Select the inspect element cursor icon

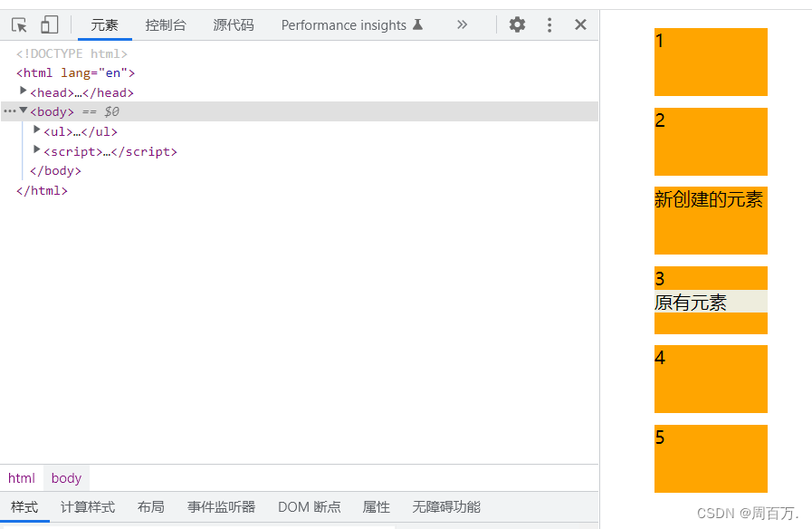(18, 24)
